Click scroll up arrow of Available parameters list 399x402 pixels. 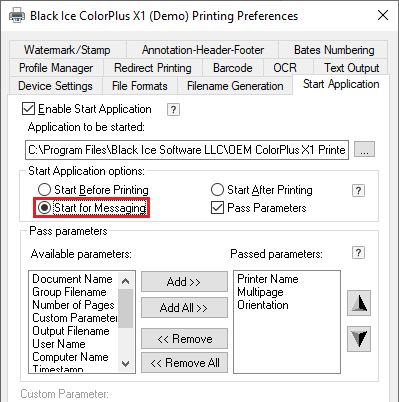coord(125,281)
